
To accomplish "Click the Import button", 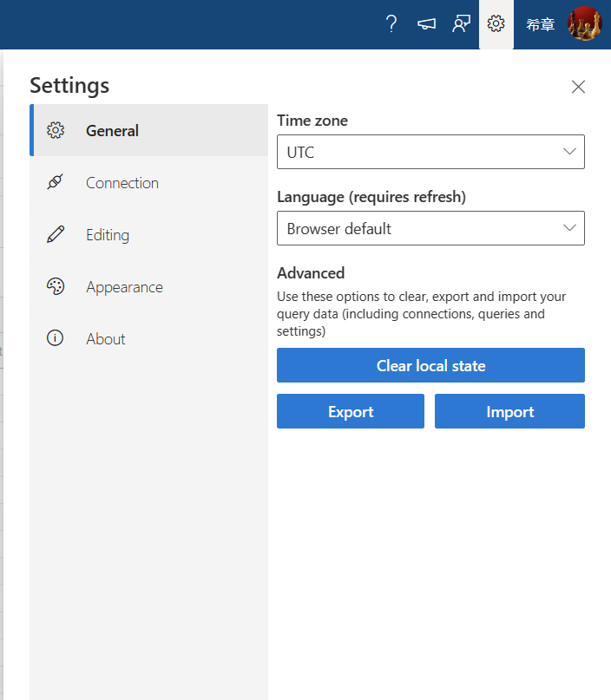I will pyautogui.click(x=509, y=411).
